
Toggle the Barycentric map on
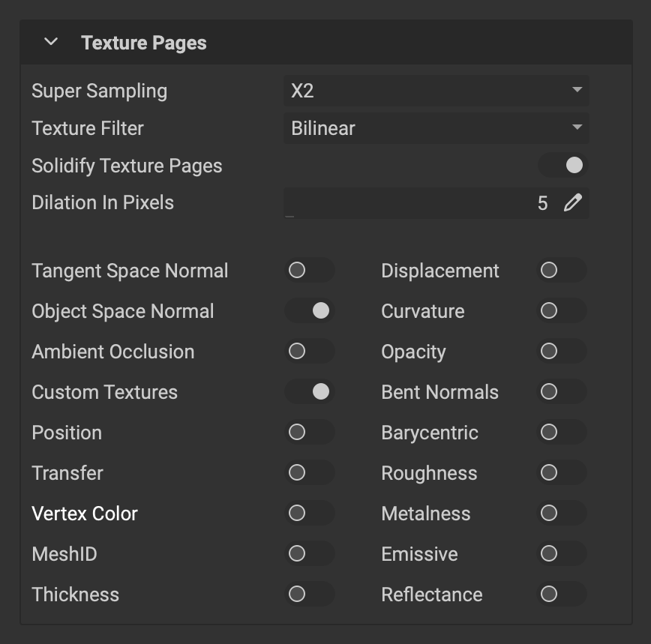[x=561, y=433]
